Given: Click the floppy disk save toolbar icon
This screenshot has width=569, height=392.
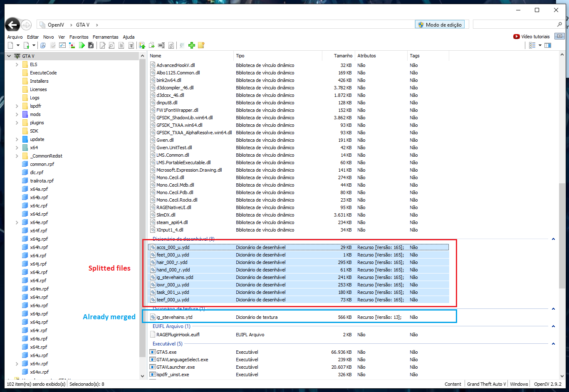Looking at the screenshot, I should coord(91,45).
